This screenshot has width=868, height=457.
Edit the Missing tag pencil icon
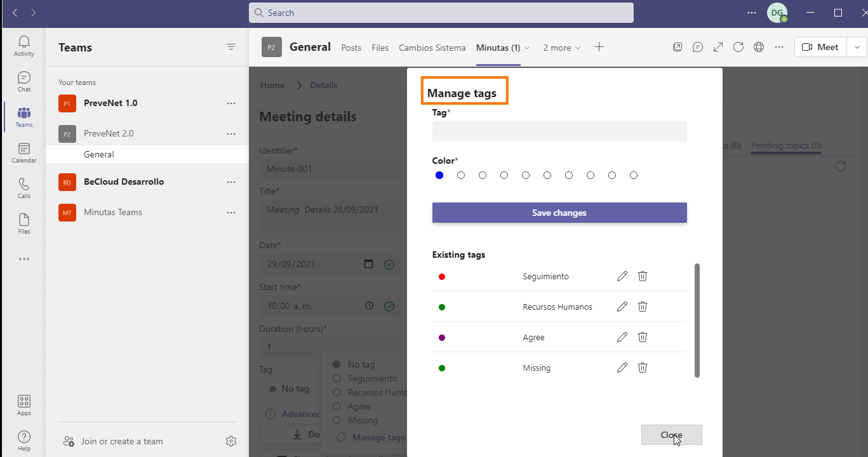pos(622,368)
